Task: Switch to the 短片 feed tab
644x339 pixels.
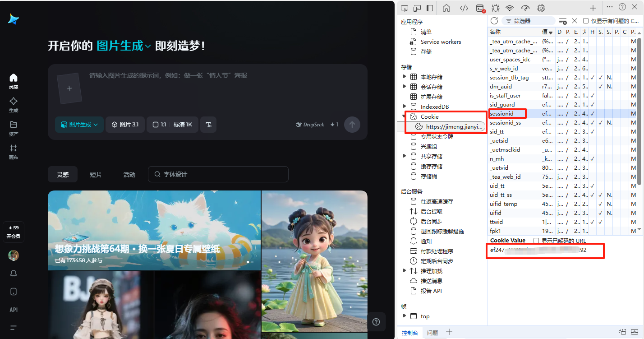Action: pyautogui.click(x=96, y=174)
